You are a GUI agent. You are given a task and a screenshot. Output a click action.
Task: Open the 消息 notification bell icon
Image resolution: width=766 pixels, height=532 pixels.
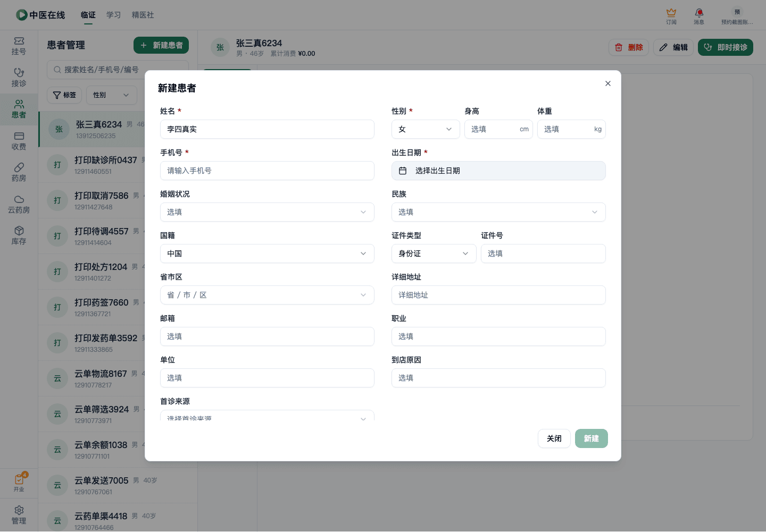pos(699,16)
